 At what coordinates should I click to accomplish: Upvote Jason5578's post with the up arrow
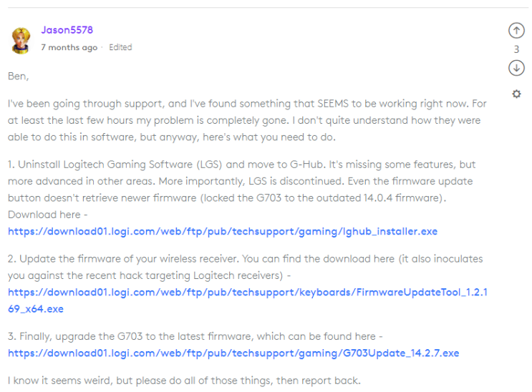[516, 31]
